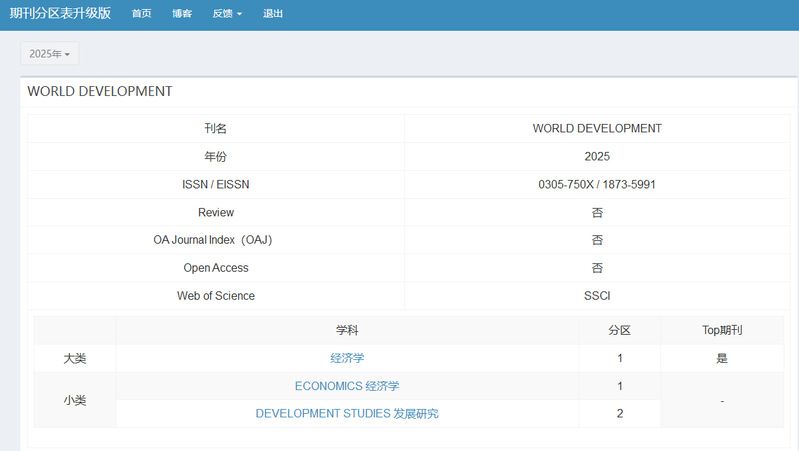Open the 经济学 major category link
The height and width of the screenshot is (451, 799).
347,358
